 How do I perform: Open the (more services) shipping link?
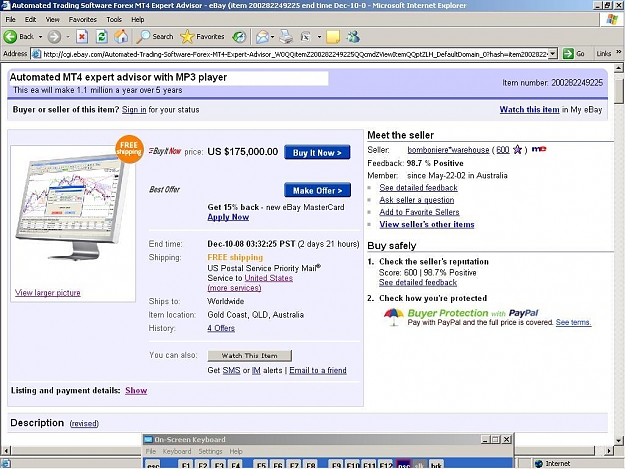point(234,288)
